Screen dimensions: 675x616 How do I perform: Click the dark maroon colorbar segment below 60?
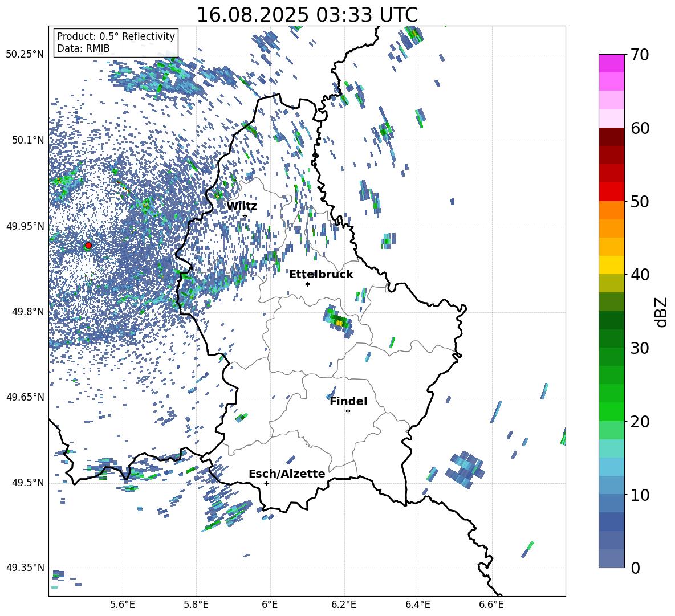pos(611,137)
